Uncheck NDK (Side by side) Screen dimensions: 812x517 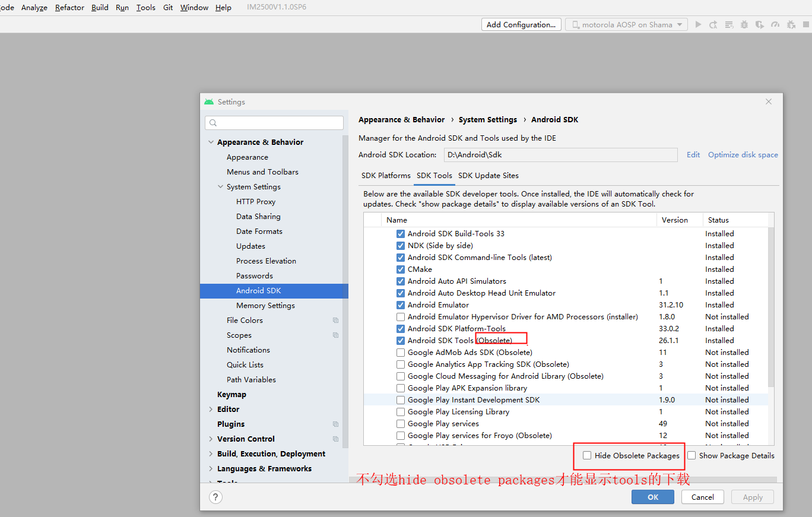(x=401, y=246)
